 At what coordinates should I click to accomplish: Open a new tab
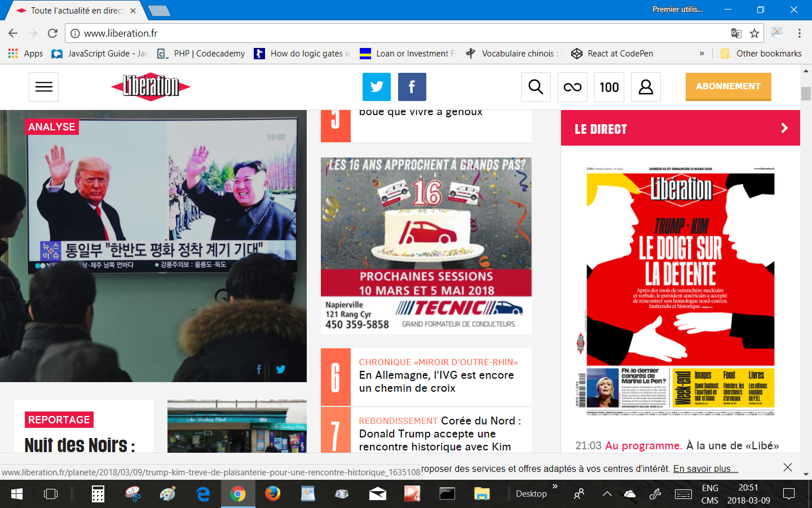coord(159,11)
